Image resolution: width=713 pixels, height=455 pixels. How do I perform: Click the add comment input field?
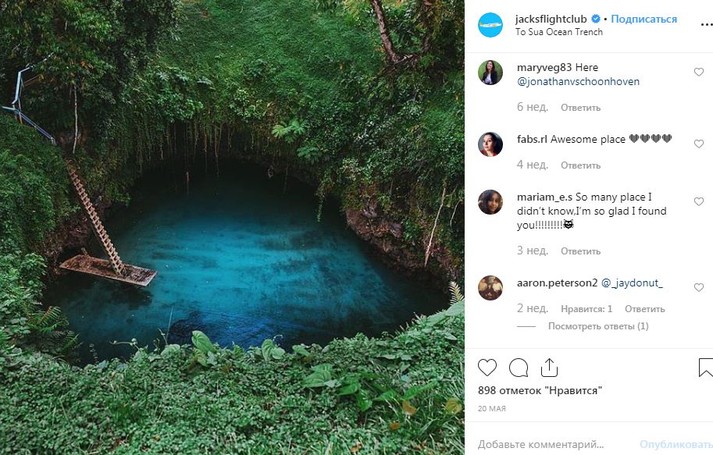pyautogui.click(x=545, y=443)
